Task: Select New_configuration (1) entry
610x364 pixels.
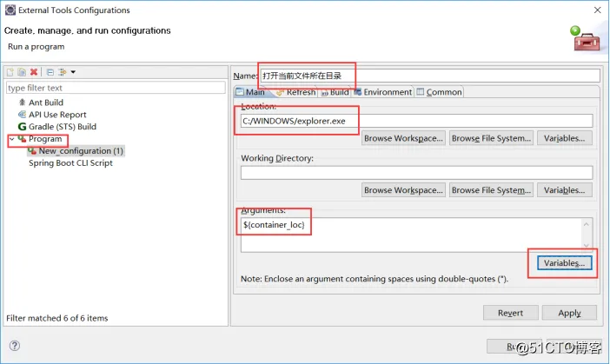Action: [81, 151]
